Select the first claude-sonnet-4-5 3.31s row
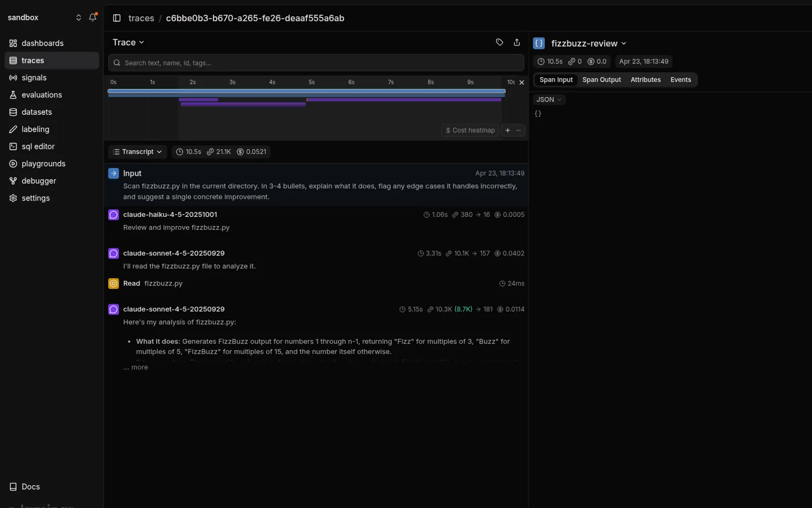Image resolution: width=812 pixels, height=508 pixels. [x=316, y=260]
